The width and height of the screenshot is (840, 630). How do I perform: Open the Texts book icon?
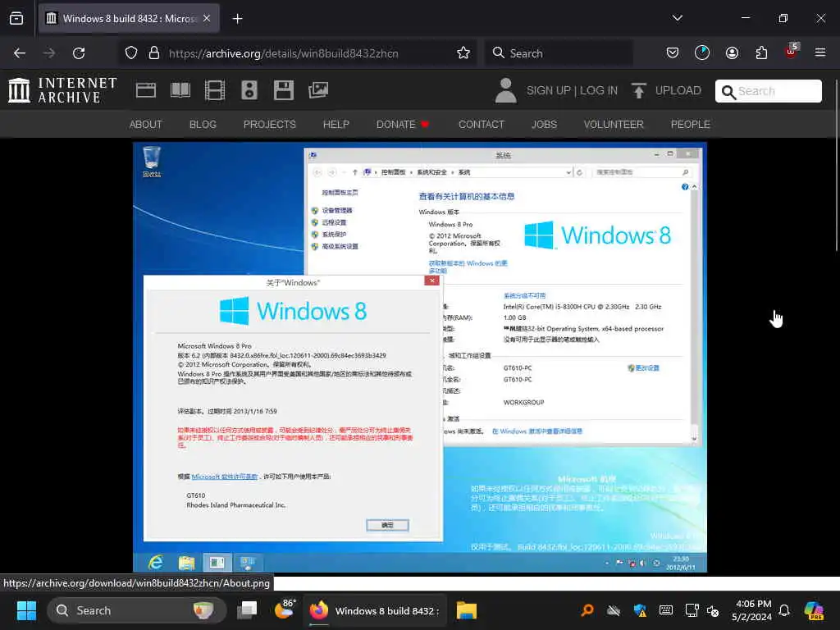tap(180, 90)
